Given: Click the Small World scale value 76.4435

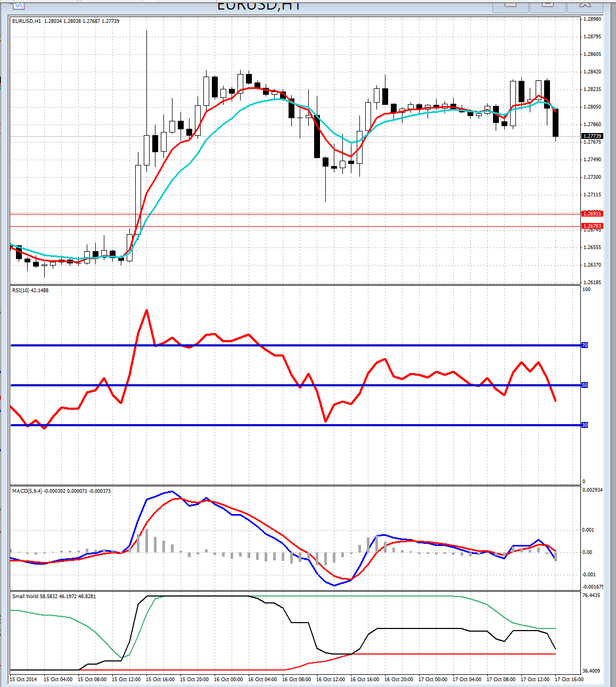Looking at the screenshot, I should (x=592, y=595).
